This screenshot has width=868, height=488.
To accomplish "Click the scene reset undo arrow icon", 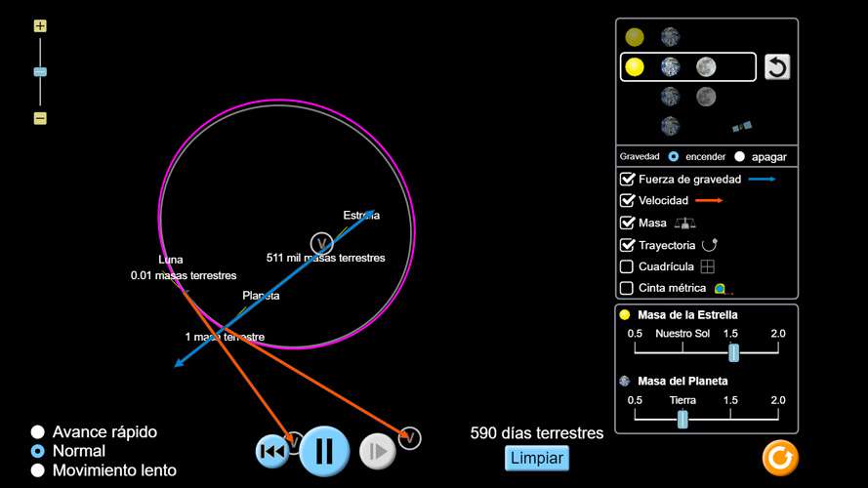I will point(777,66).
